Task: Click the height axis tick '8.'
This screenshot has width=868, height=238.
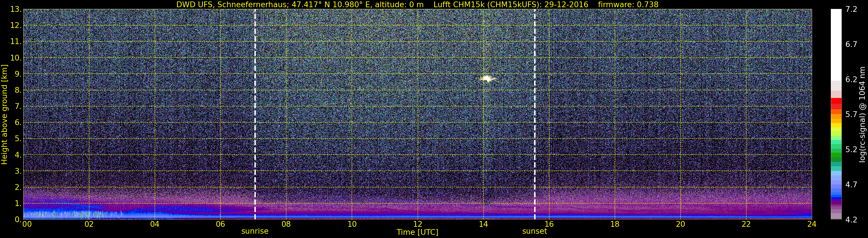Action: (x=18, y=90)
